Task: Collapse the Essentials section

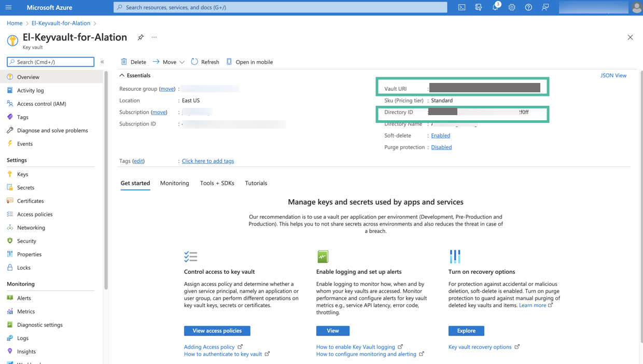Action: pos(122,76)
